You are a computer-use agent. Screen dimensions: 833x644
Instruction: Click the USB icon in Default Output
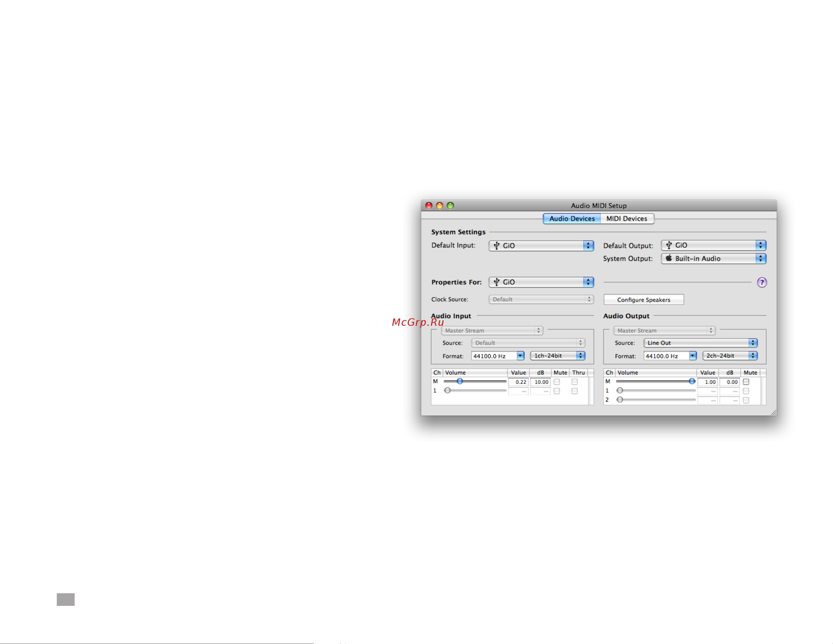coord(669,245)
